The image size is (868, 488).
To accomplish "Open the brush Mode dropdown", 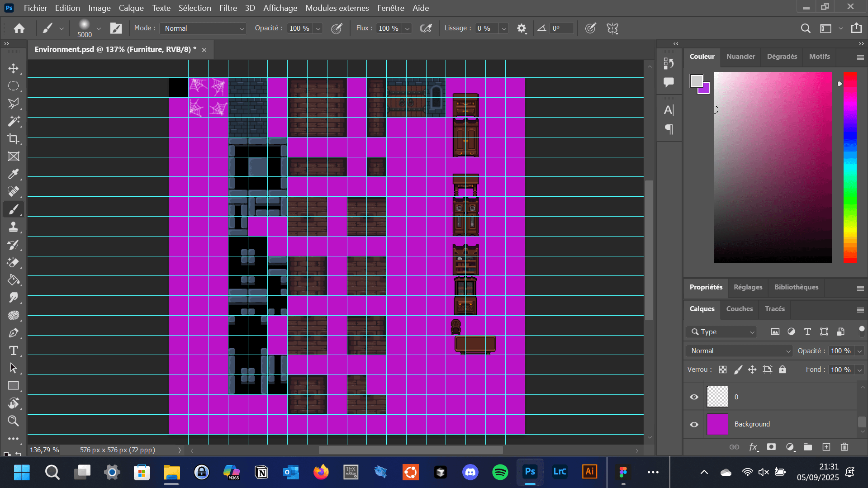I will (x=203, y=28).
